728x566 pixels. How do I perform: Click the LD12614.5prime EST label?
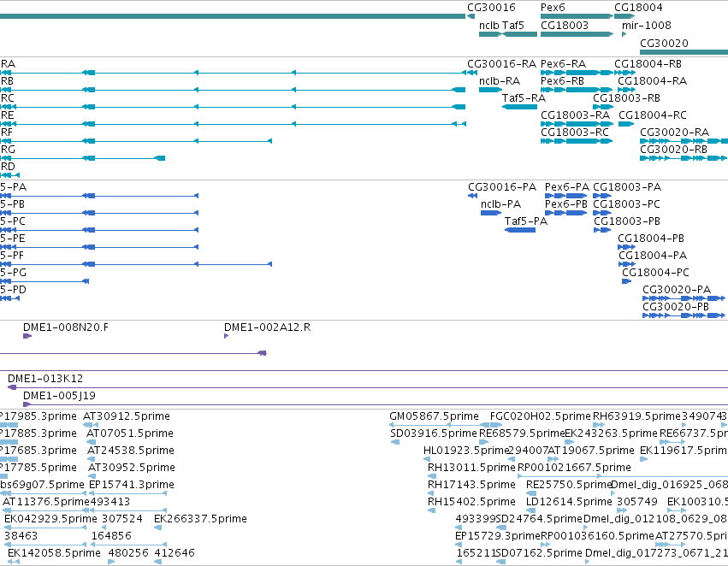click(x=569, y=502)
